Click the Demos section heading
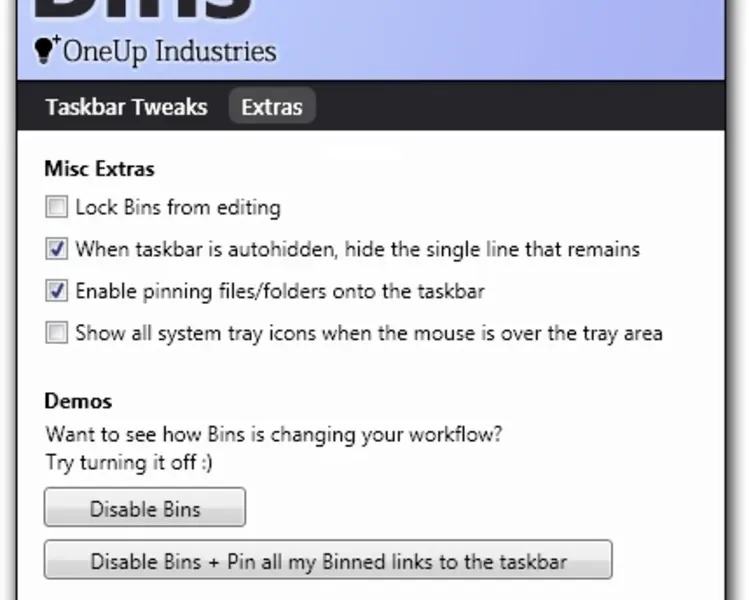749x600 pixels. (x=78, y=401)
